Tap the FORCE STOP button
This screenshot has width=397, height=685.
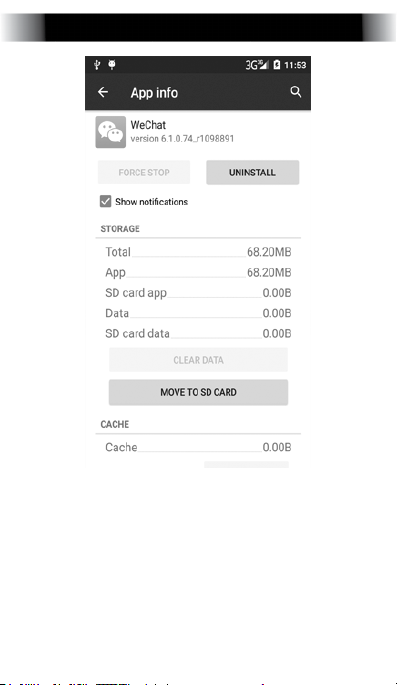pyautogui.click(x=144, y=173)
